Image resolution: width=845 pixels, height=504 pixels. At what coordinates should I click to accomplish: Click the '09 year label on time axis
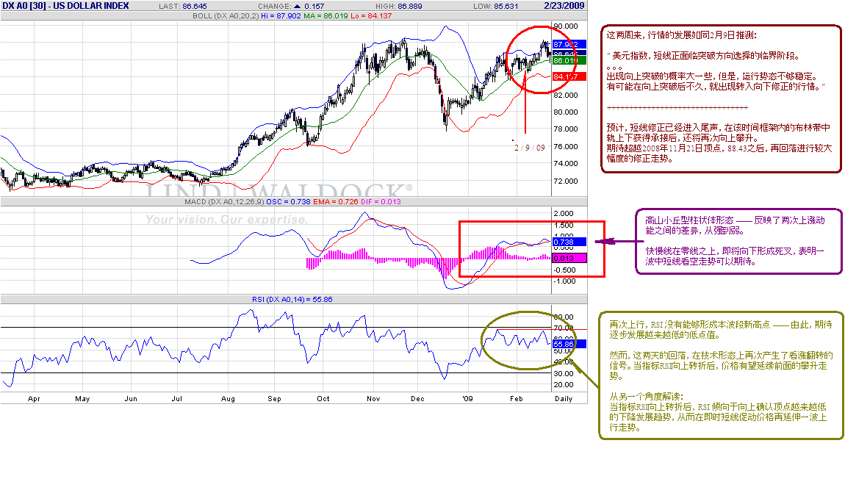tap(467, 399)
